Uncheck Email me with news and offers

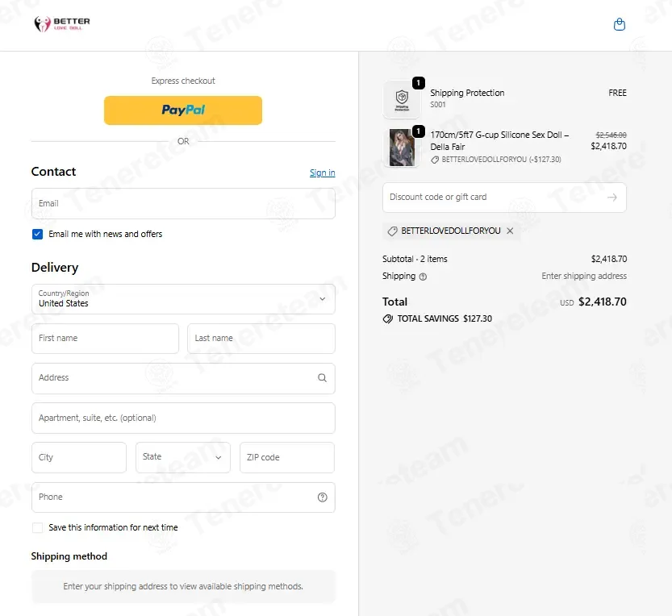(37, 234)
